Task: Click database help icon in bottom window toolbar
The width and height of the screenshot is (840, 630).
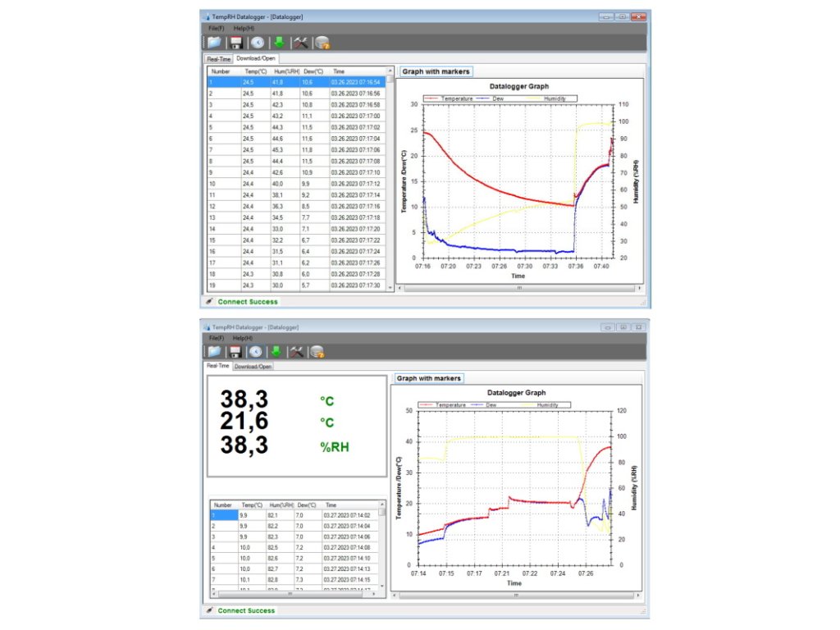Action: tap(317, 352)
